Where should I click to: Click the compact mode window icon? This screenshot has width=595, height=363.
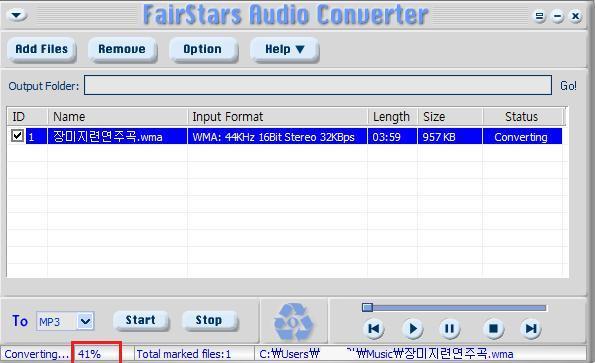(x=539, y=16)
